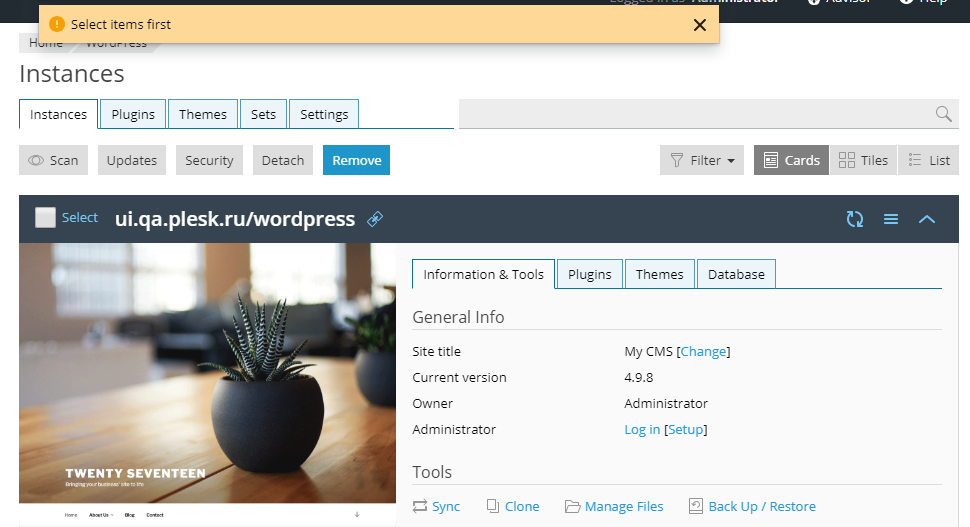Click the refresh icon in instance header

click(855, 219)
